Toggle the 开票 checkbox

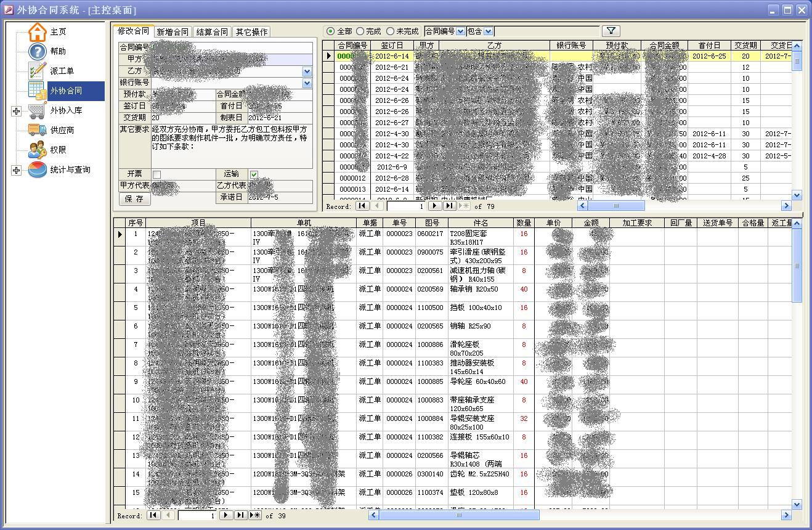(x=156, y=174)
